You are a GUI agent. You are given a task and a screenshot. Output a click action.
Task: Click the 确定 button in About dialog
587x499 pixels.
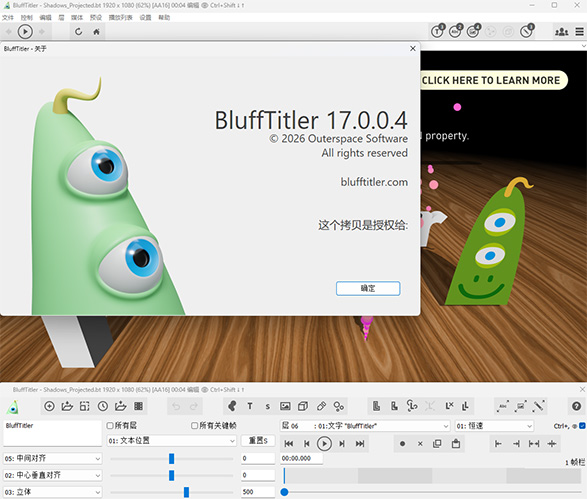[x=368, y=288]
